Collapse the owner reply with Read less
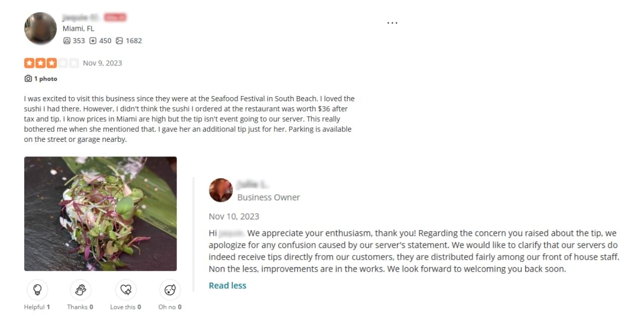Screen dimensions: 644x322 pyautogui.click(x=227, y=285)
